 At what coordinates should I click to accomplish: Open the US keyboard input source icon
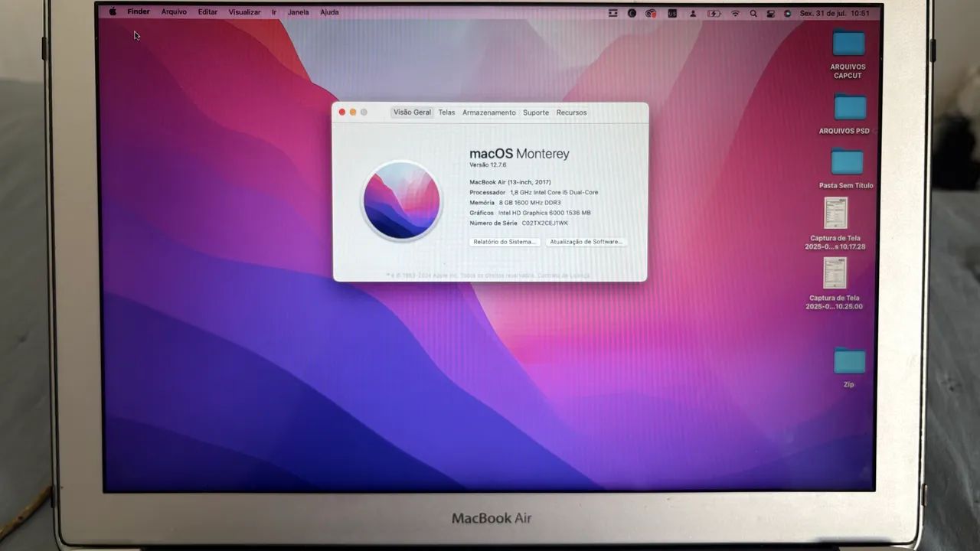(672, 13)
